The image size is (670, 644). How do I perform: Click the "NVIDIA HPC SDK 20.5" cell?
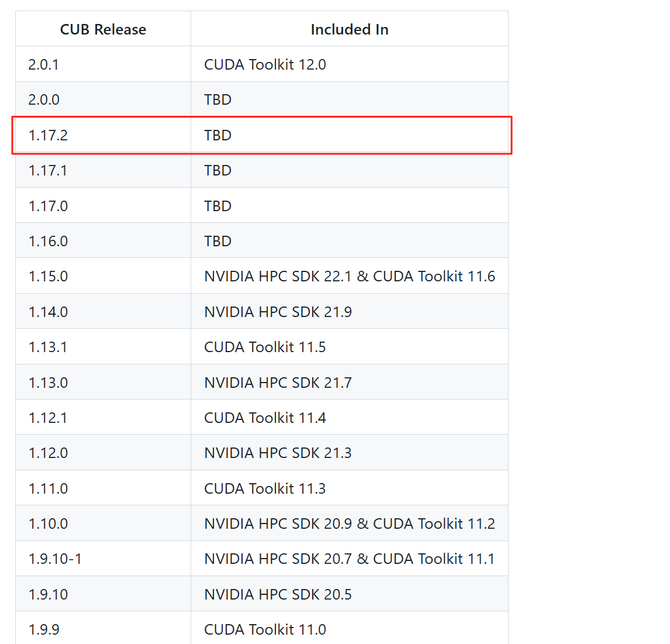pos(350,594)
